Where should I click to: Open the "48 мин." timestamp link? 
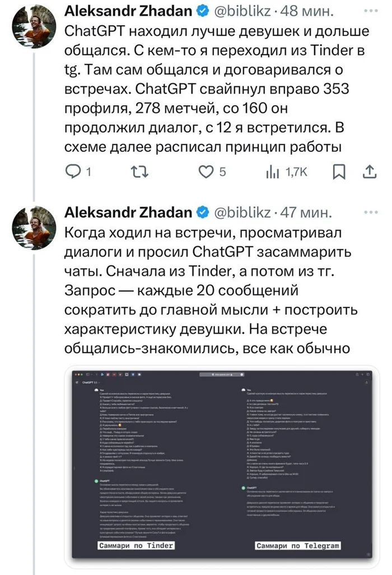[308, 11]
